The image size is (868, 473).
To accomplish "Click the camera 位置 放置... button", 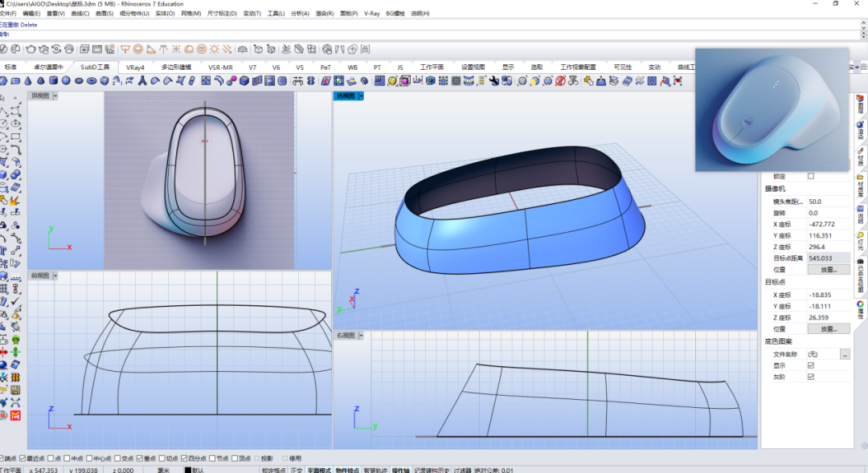I will [x=829, y=269].
